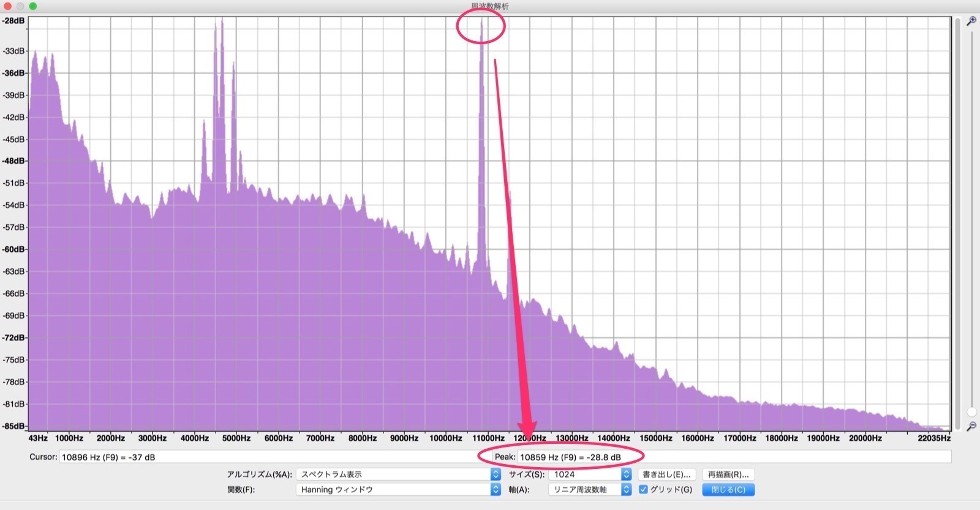Click the 周波数解析 window title bar

tap(490, 6)
